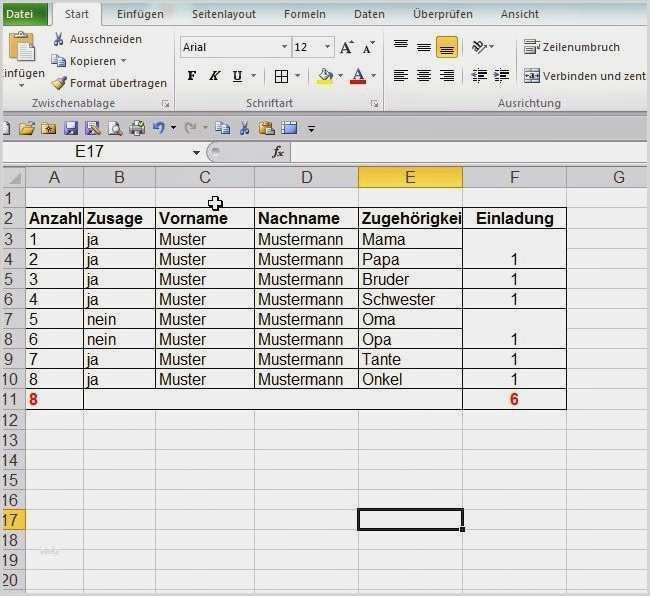Click the undo arrow icon
Viewport: 650px width, 596px height.
point(159,128)
